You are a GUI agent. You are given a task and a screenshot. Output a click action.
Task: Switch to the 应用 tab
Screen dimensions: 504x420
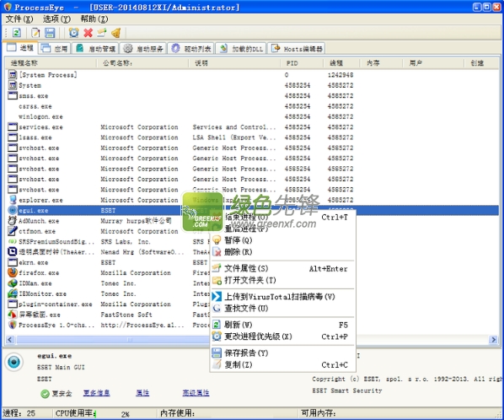(x=54, y=49)
